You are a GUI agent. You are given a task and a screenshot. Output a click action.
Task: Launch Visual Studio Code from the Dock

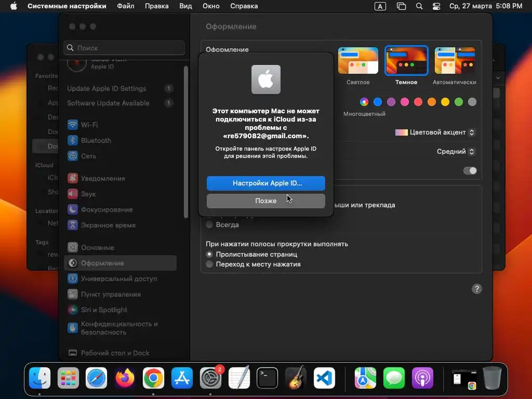point(324,378)
